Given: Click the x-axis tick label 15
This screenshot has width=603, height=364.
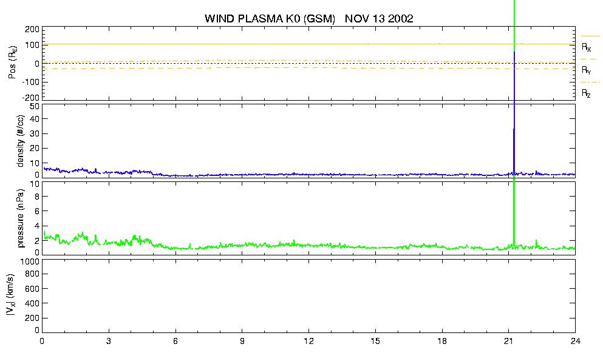Looking at the screenshot, I should (375, 342).
